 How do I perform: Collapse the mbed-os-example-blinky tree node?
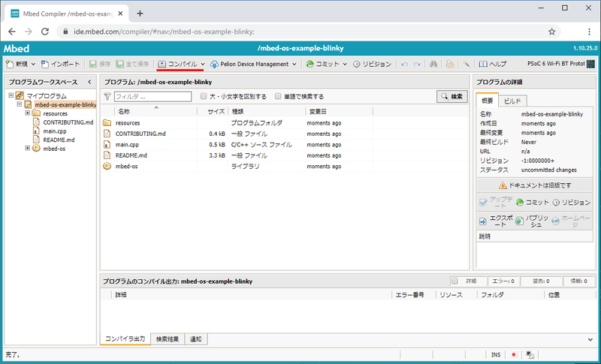20,104
